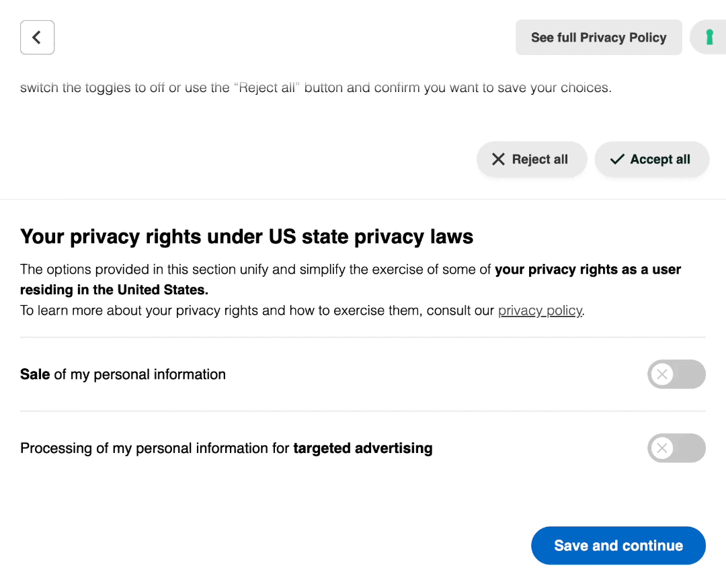This screenshot has width=726, height=588.
Task: Follow the underlined privacy policy link
Action: point(540,310)
